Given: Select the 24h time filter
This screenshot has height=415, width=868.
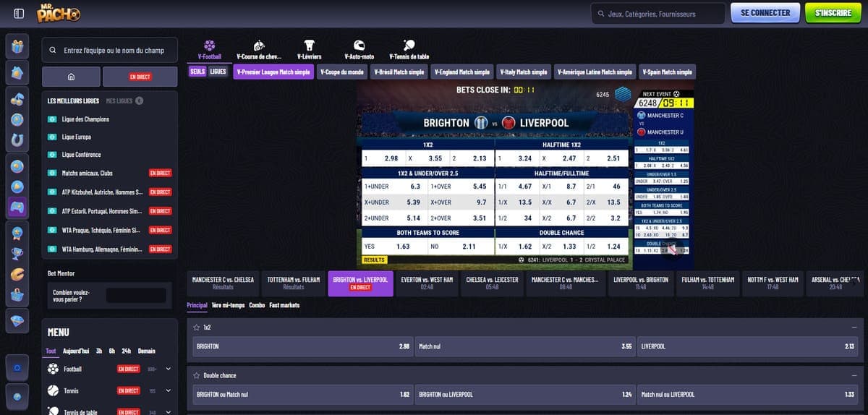Looking at the screenshot, I should click(x=127, y=351).
